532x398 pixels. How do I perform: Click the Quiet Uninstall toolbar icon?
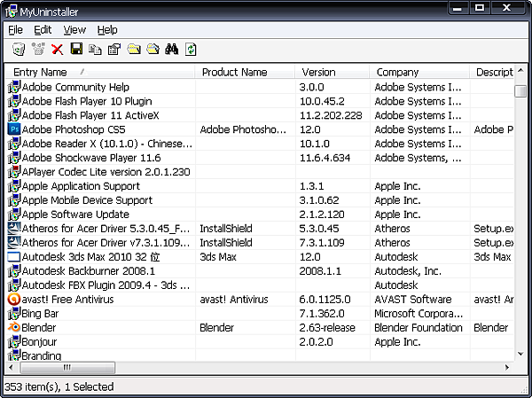tap(38, 50)
